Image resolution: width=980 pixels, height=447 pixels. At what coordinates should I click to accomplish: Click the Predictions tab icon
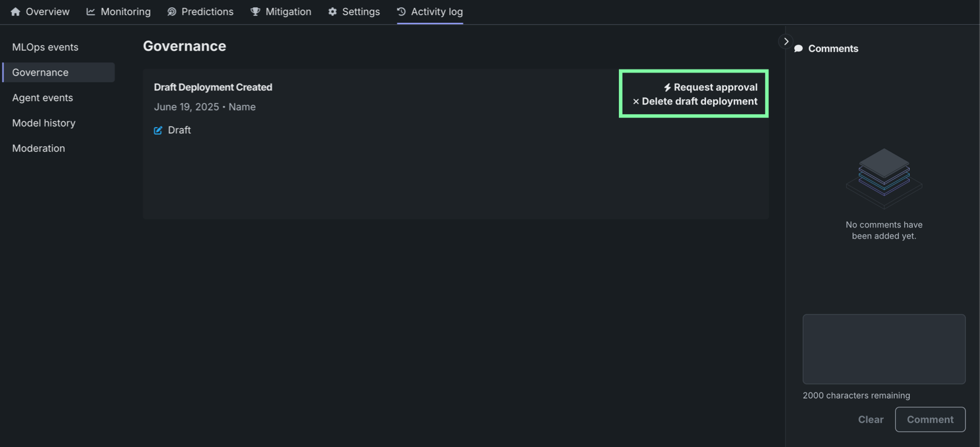[x=172, y=11]
